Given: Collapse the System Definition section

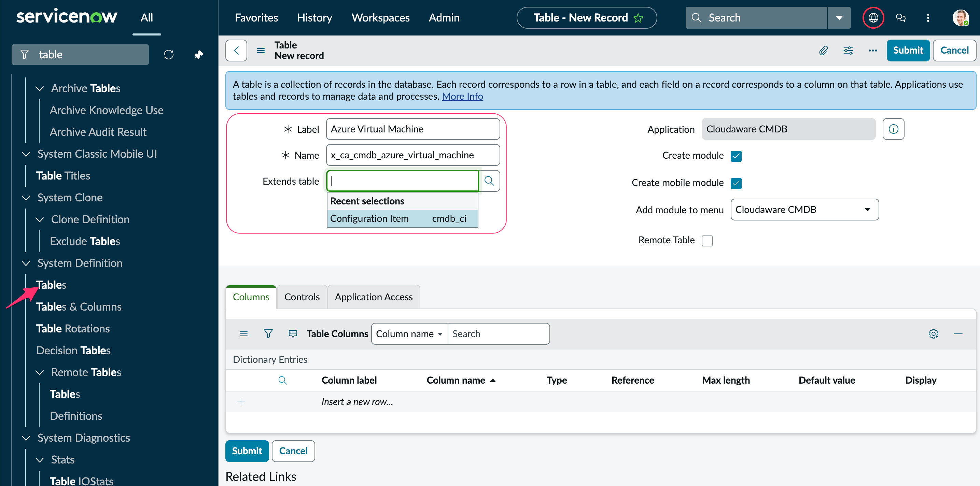Looking at the screenshot, I should [26, 263].
